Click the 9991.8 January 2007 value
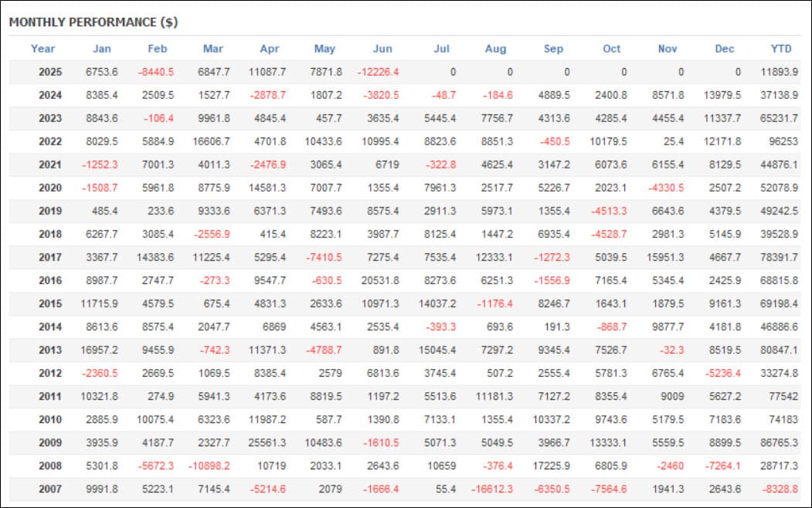This screenshot has width=812, height=508. (101, 489)
